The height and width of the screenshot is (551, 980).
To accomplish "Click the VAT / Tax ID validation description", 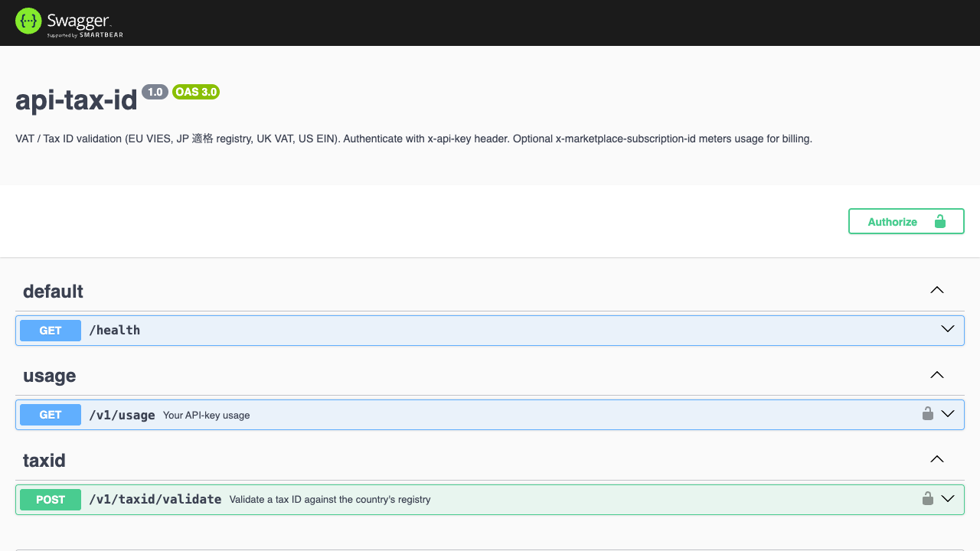I will 413,139.
